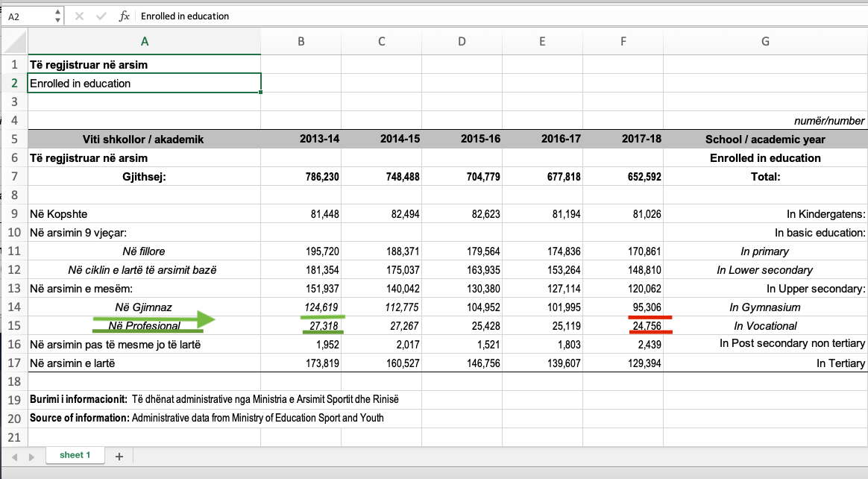Image resolution: width=868 pixels, height=479 pixels.
Task: Click the next sheet navigation arrow
Action: (x=31, y=456)
